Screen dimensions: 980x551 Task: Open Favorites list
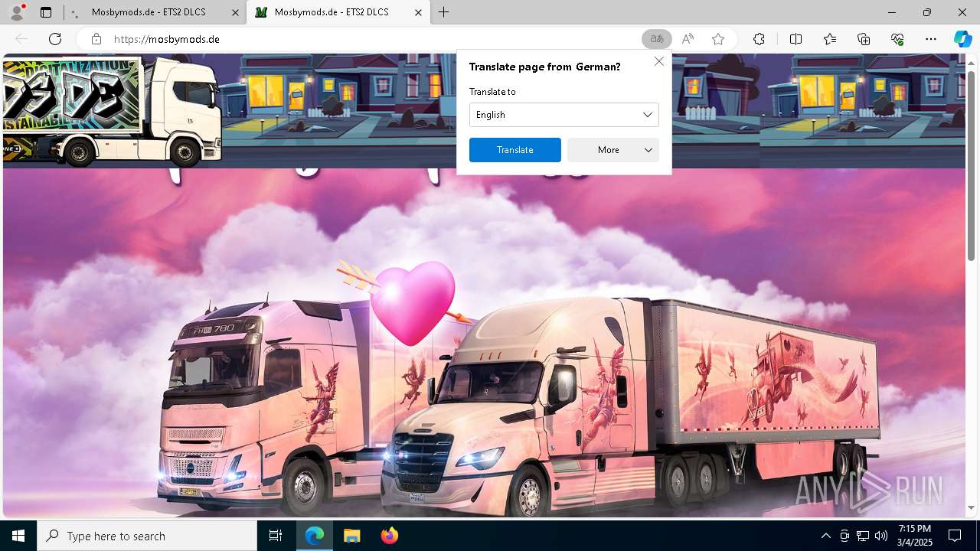[830, 39]
